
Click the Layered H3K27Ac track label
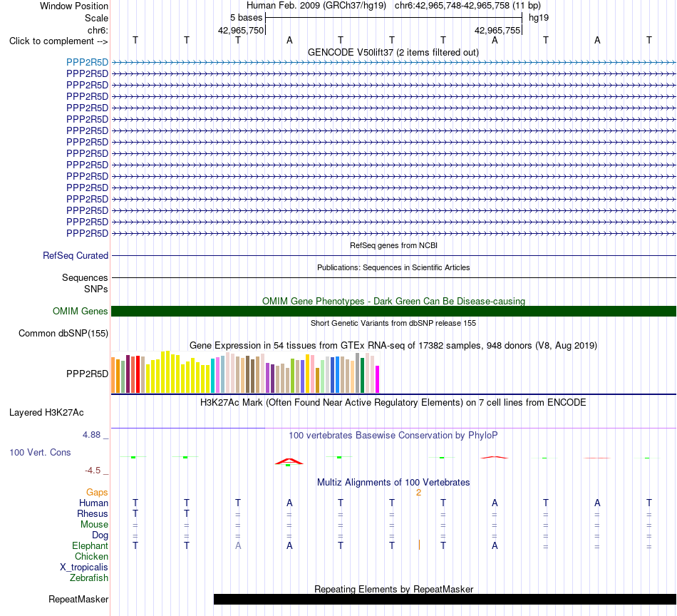[46, 413]
